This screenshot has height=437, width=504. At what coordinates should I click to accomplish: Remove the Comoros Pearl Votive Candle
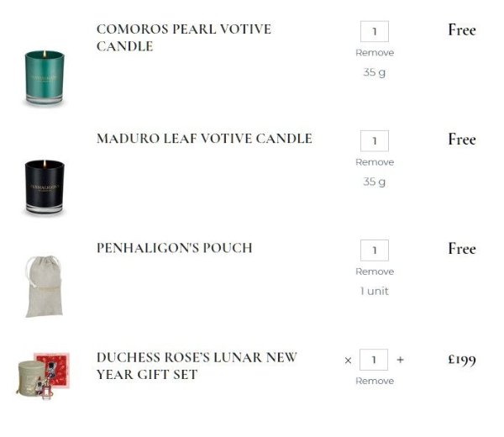[x=375, y=53]
